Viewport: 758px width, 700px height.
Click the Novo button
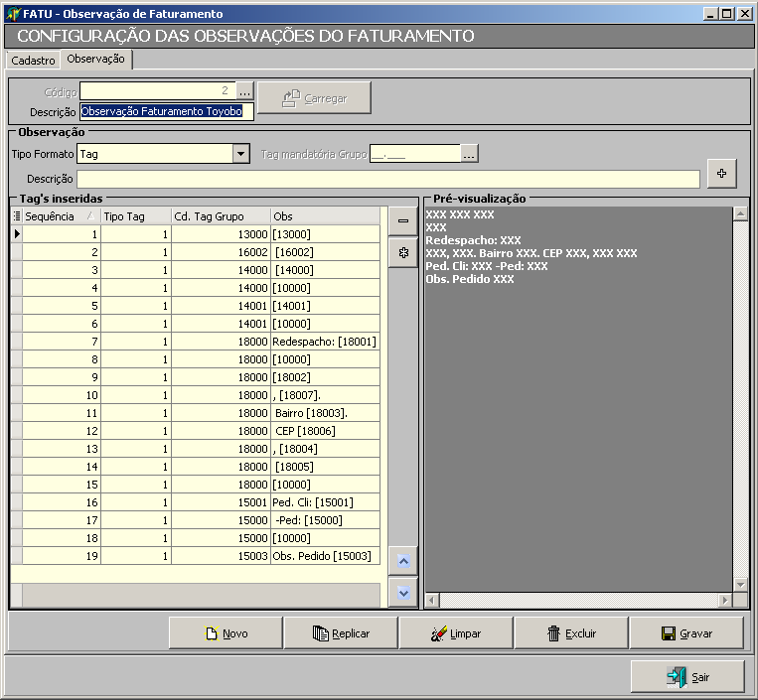click(x=226, y=632)
